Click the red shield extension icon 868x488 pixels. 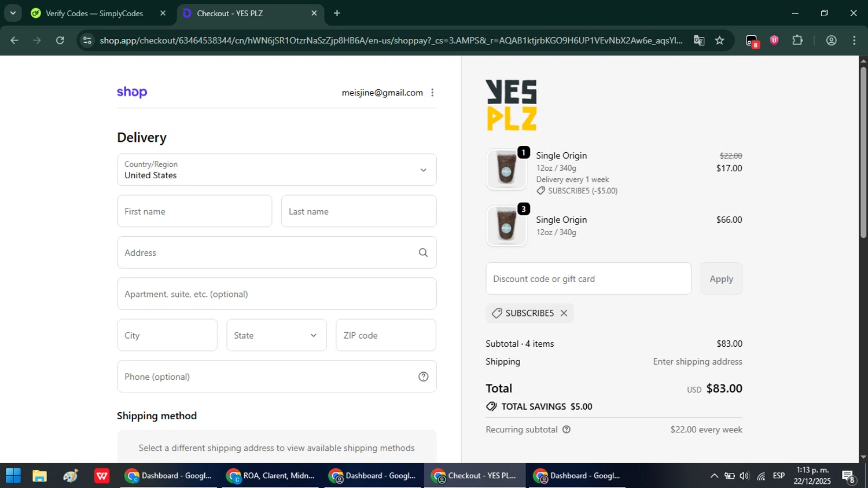(x=774, y=40)
